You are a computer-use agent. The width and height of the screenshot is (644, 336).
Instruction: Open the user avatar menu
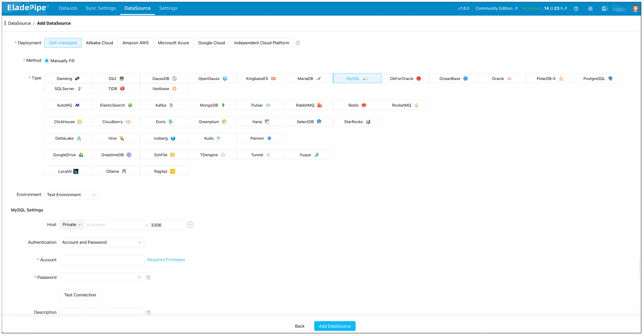click(x=635, y=8)
